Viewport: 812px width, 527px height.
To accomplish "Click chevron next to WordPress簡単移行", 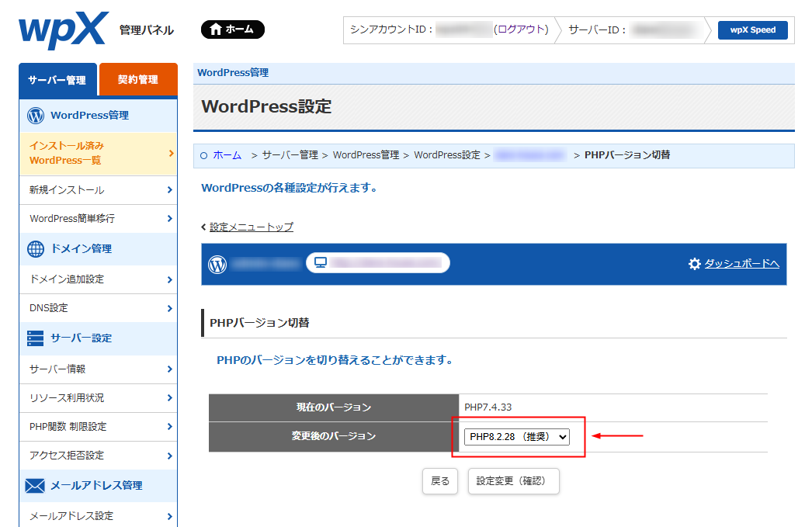I will [x=170, y=218].
